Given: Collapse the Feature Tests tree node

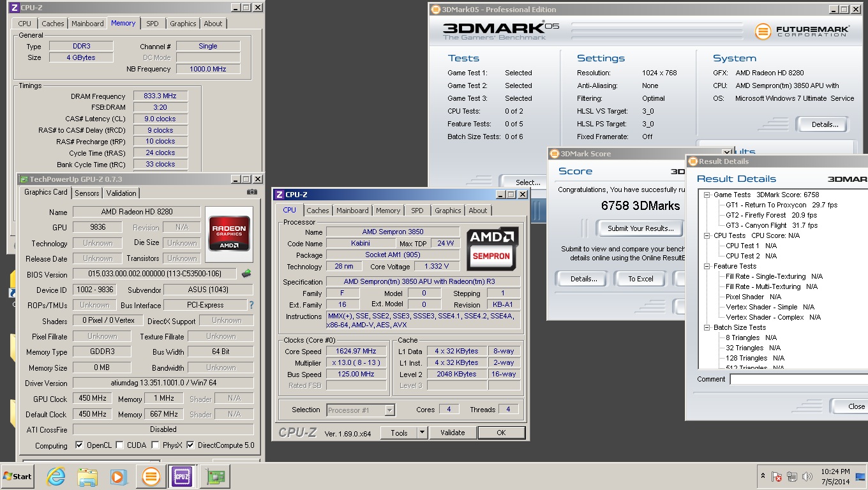Looking at the screenshot, I should coord(707,266).
